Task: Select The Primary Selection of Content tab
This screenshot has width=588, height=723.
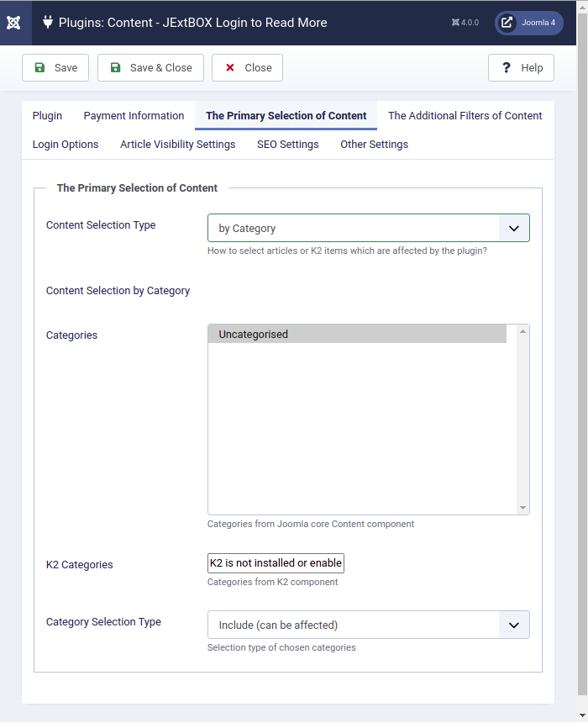Action: pos(286,116)
